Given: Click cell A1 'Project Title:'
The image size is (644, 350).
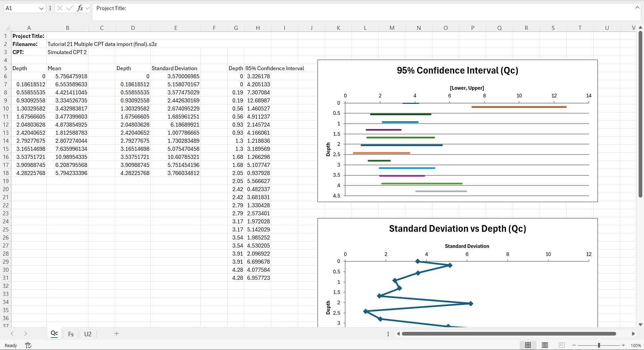Looking at the screenshot, I should 29,36.
